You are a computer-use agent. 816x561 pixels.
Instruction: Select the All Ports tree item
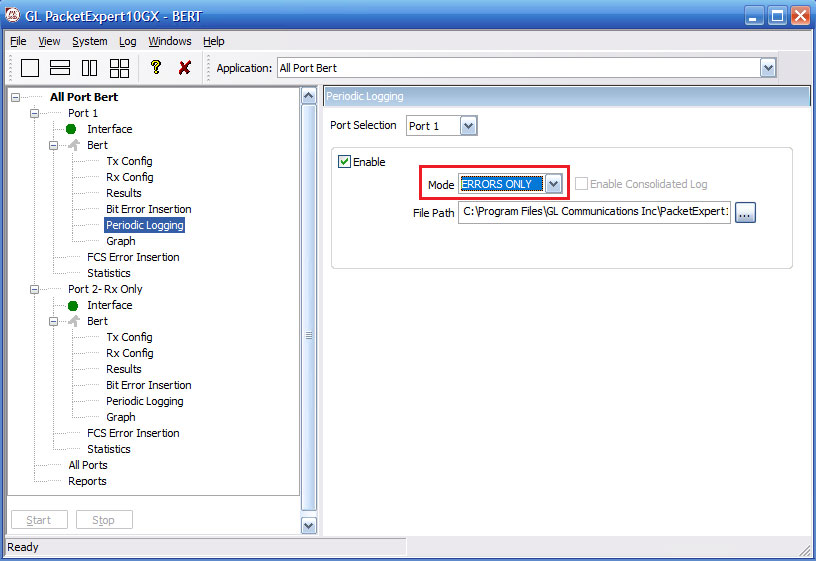(x=87, y=465)
